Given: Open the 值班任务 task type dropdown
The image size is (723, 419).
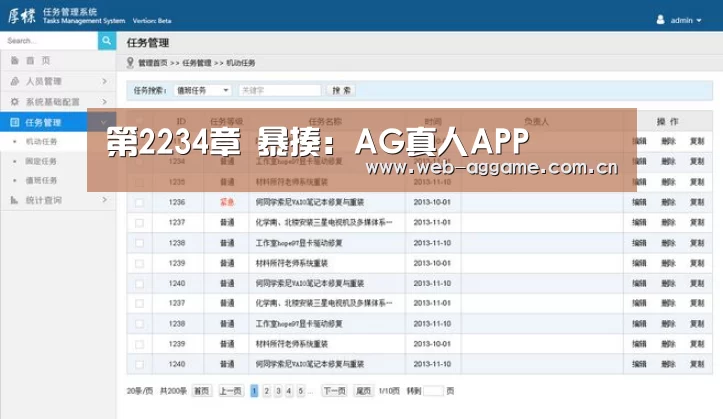Looking at the screenshot, I should click(x=202, y=90).
